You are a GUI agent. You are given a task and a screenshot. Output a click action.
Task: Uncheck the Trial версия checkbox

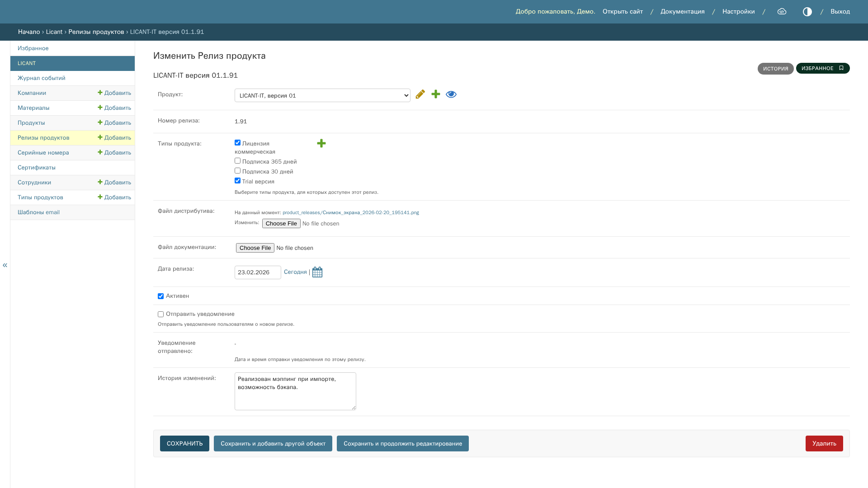pos(237,181)
